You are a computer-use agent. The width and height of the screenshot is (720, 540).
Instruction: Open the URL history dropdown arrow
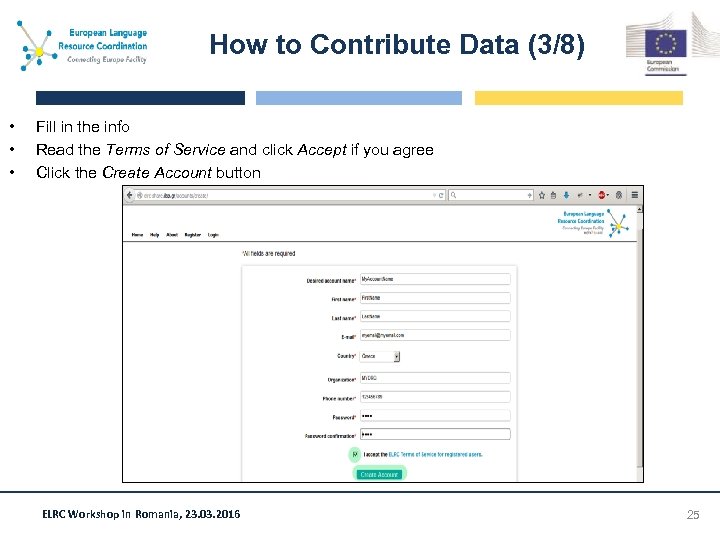click(434, 196)
